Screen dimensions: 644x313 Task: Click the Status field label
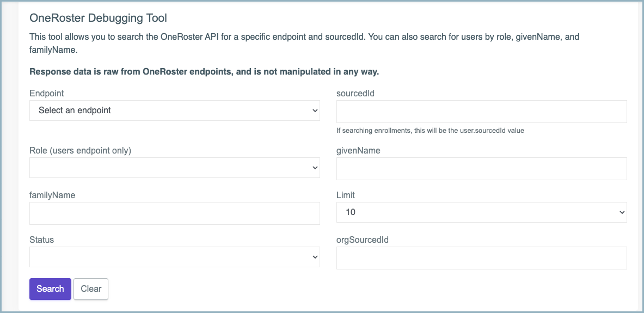41,240
